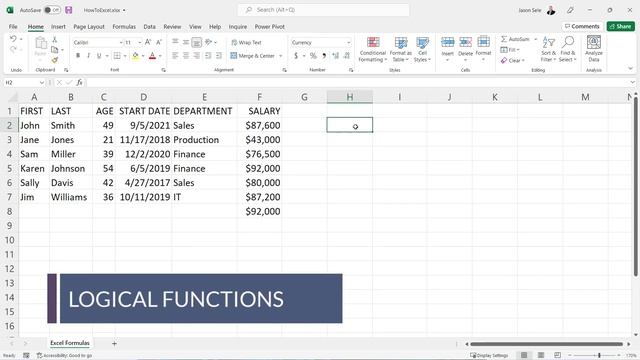Open the Comments pane button
Image resolution: width=640 pixels, height=360 pixels.
582,26
